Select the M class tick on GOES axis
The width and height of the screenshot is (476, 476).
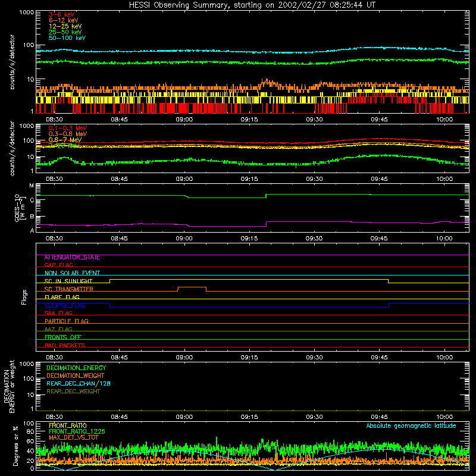[x=32, y=186]
